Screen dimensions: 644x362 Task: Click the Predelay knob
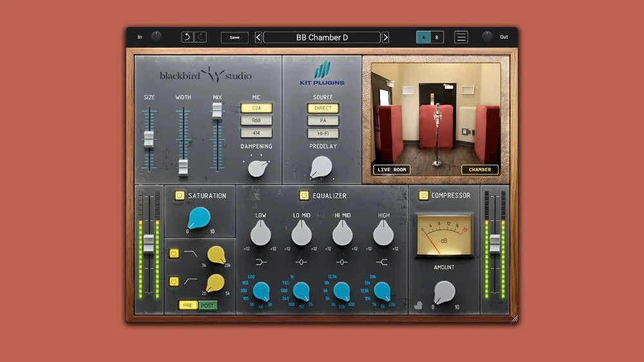pyautogui.click(x=321, y=167)
